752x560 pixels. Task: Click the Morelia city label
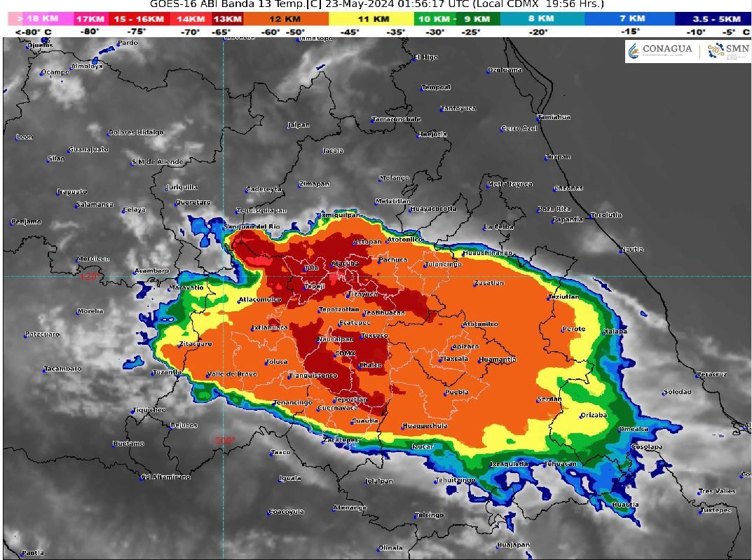click(x=90, y=311)
